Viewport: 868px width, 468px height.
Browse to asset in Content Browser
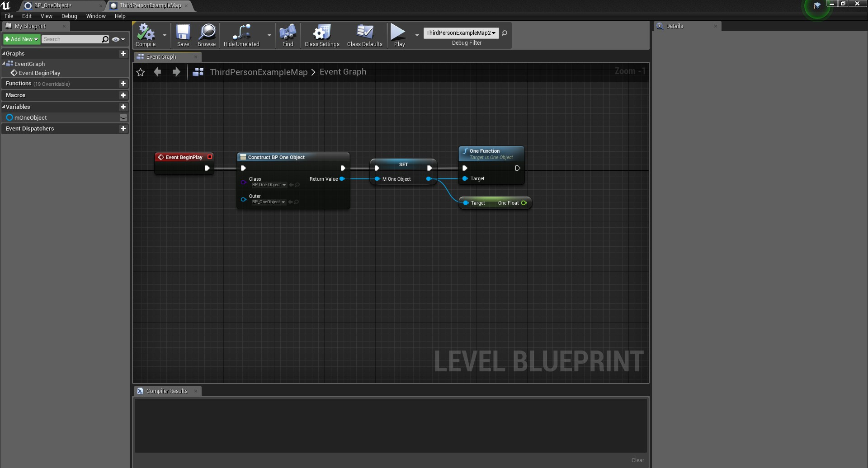(x=207, y=35)
